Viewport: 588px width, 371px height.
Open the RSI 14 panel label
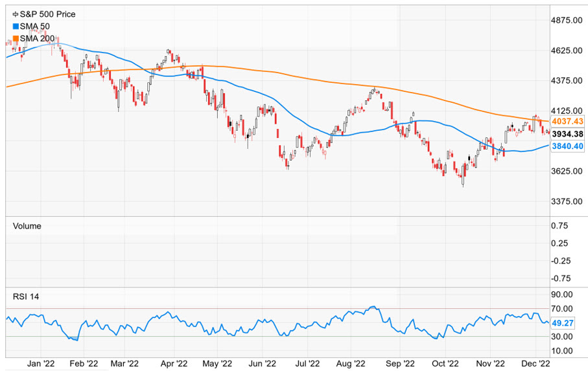27,297
